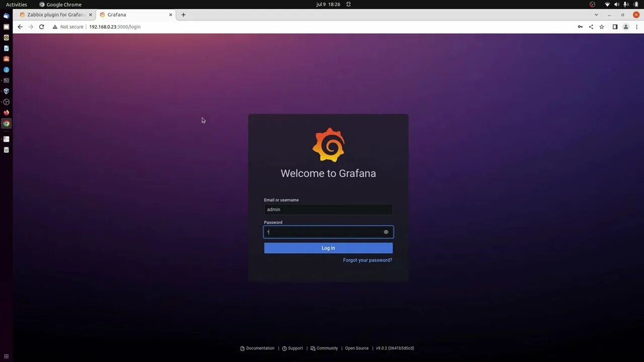
Task: Open the Community footer link
Action: 324,348
